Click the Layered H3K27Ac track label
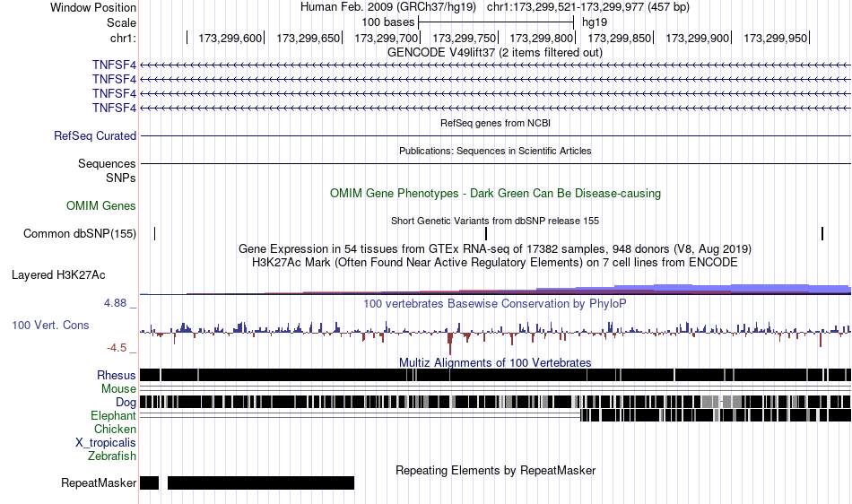Screen dimensions: 852x504 pyautogui.click(x=58, y=274)
